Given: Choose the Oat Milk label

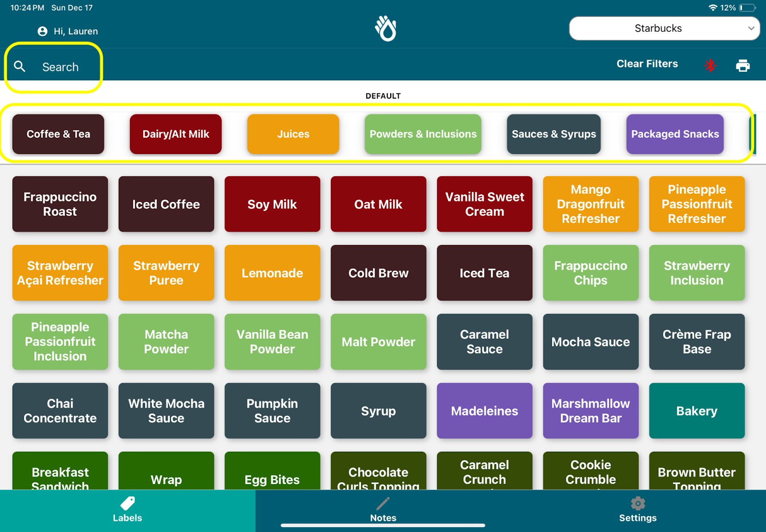Looking at the screenshot, I should (379, 204).
